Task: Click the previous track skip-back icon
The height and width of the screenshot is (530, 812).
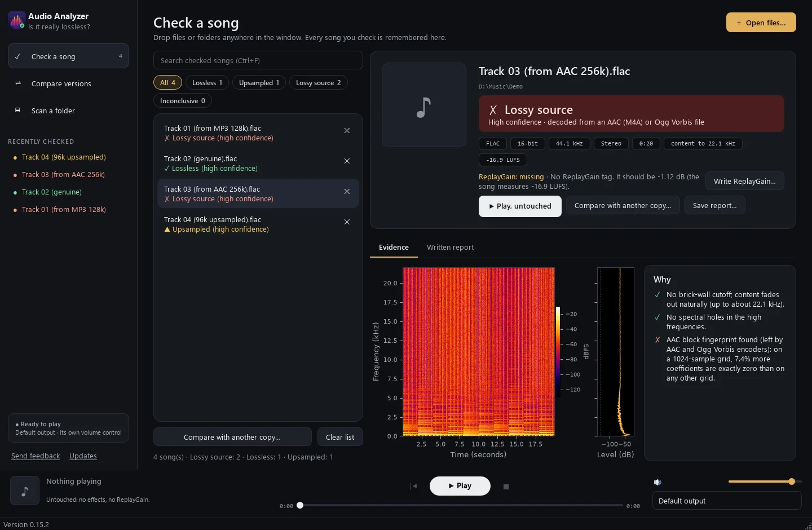Action: click(x=413, y=486)
